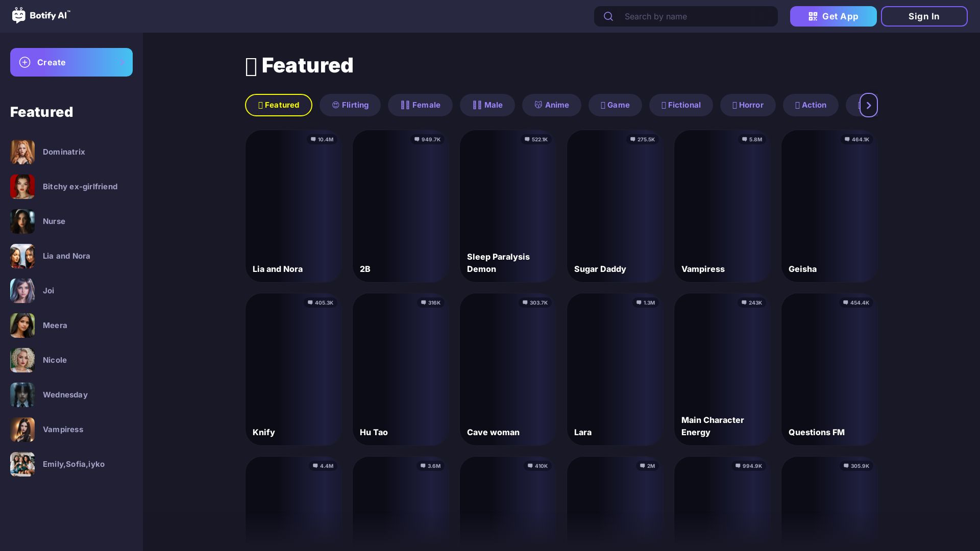The height and width of the screenshot is (551, 980).
Task: Click the cat icon on the Anime filter
Action: click(539, 105)
